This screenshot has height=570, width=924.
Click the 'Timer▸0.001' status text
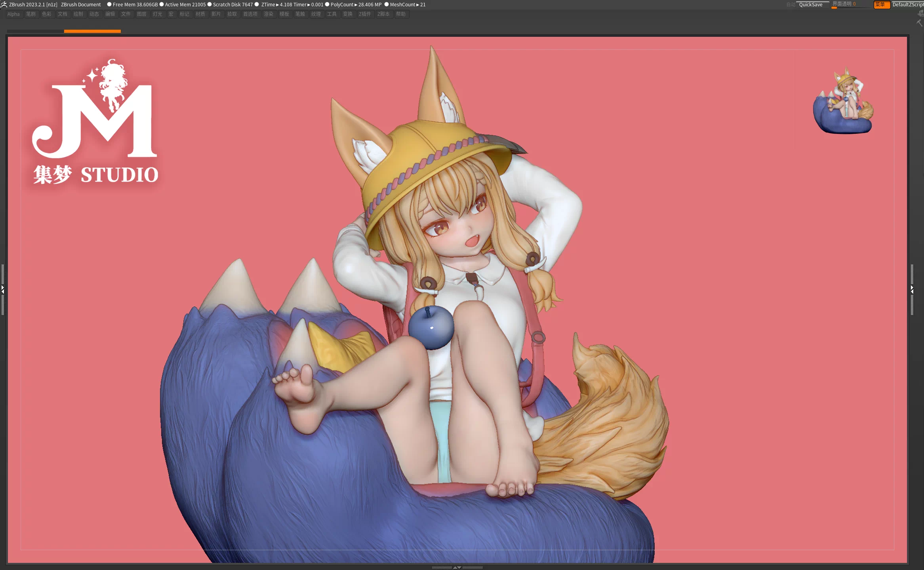point(309,5)
